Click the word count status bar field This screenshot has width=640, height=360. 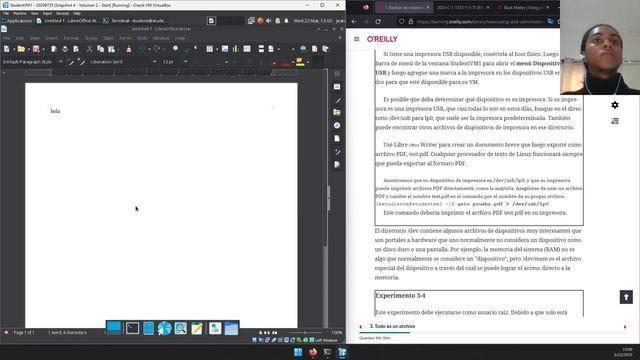67,333
